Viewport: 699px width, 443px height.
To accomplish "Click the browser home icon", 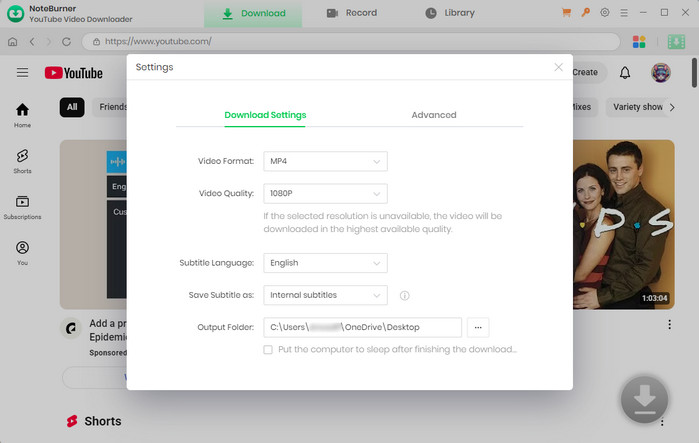I will pos(12,42).
